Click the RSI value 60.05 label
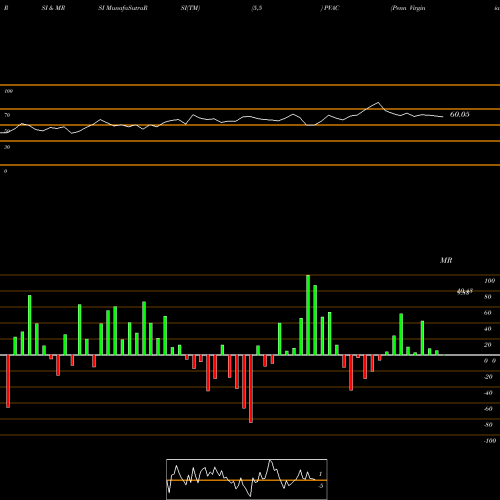 coord(459,114)
